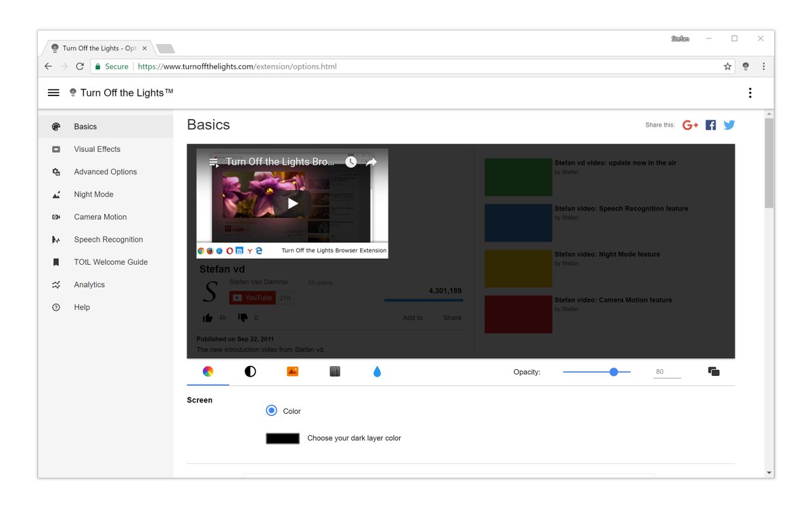Go back to previous page
The height and width of the screenshot is (508, 812).
pyautogui.click(x=48, y=66)
